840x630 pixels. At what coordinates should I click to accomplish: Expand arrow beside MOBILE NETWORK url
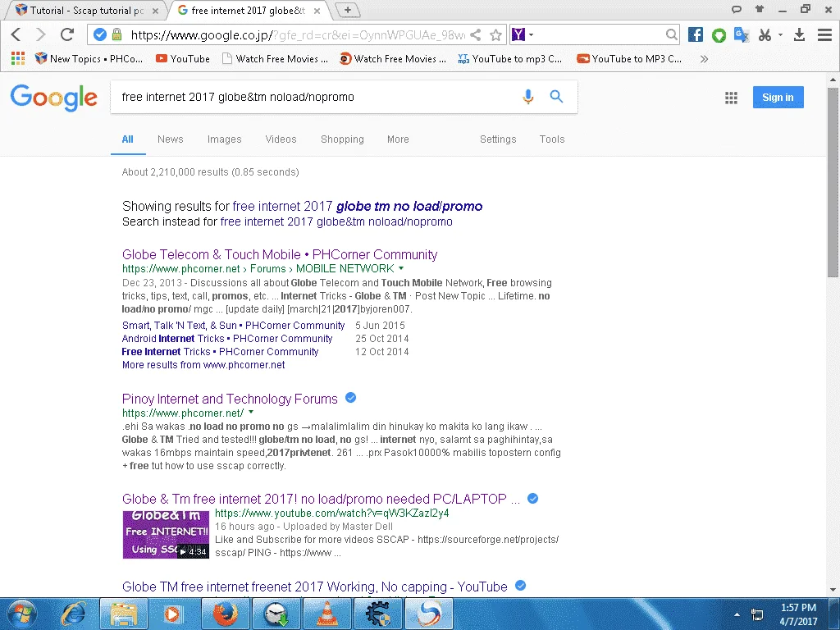tap(401, 268)
